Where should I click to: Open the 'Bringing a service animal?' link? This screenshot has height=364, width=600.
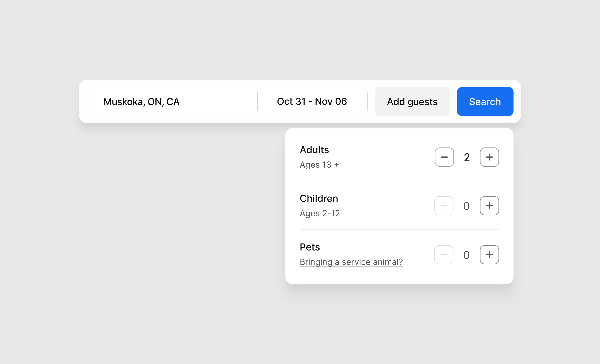click(x=351, y=262)
